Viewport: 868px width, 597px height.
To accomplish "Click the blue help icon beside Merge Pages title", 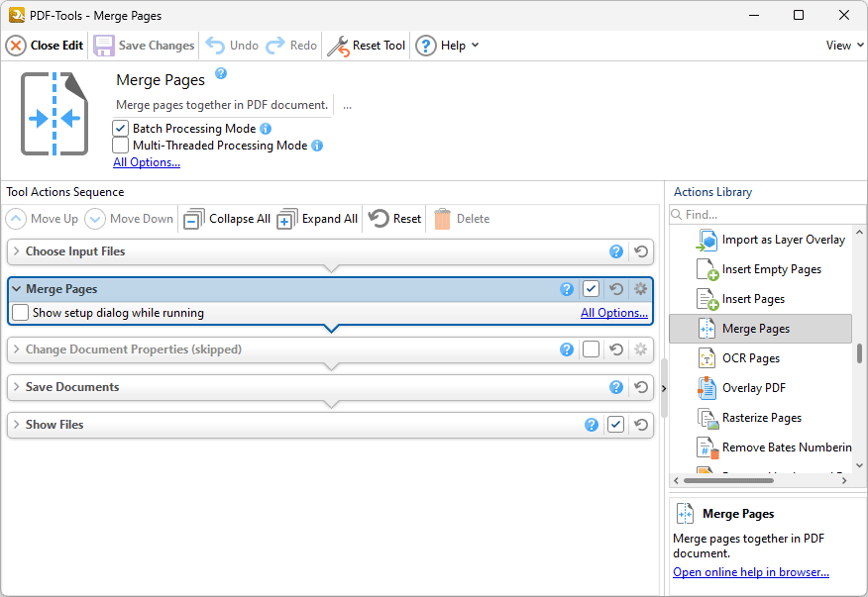I will click(x=221, y=73).
